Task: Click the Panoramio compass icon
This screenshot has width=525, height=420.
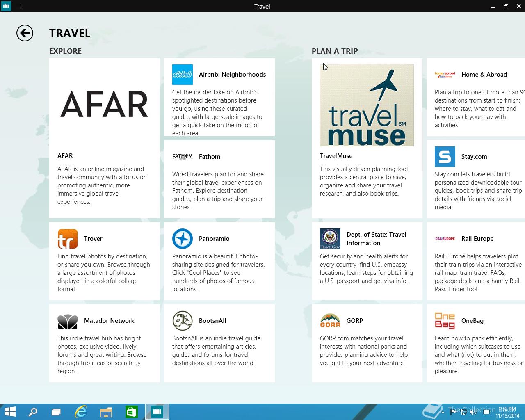Action: click(183, 239)
